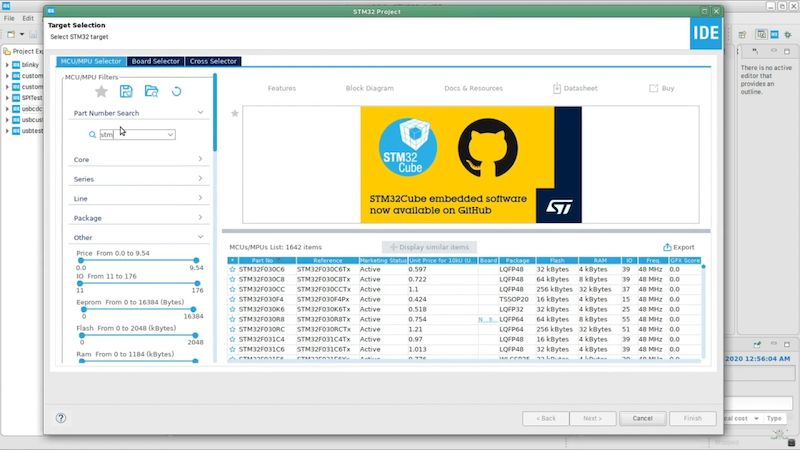Click the board link in STM32F030R8 row
The image size is (800, 450).
(x=487, y=319)
